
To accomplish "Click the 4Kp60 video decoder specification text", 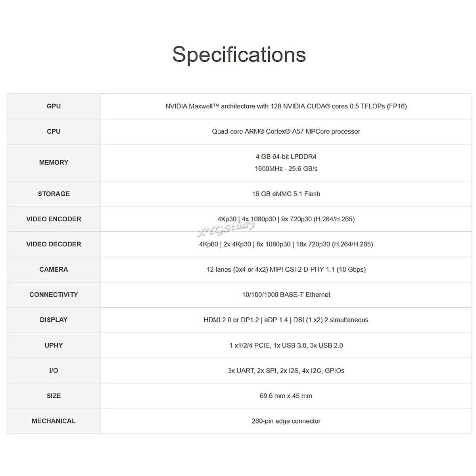I will pos(286,244).
